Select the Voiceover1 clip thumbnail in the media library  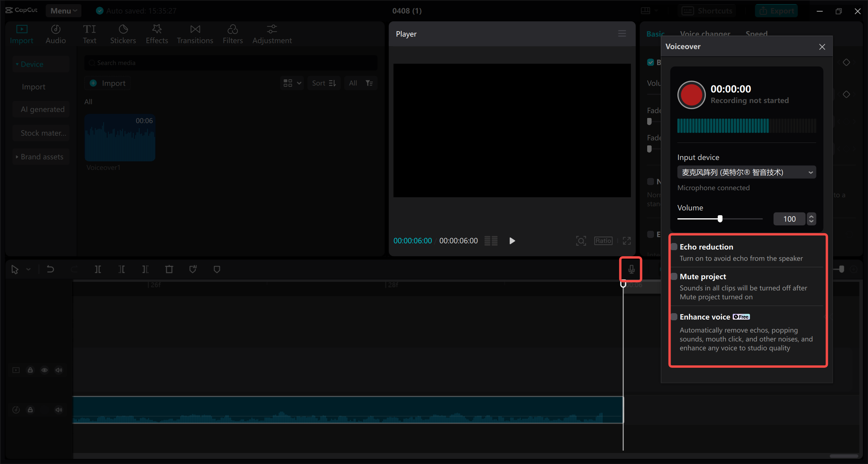click(x=120, y=138)
